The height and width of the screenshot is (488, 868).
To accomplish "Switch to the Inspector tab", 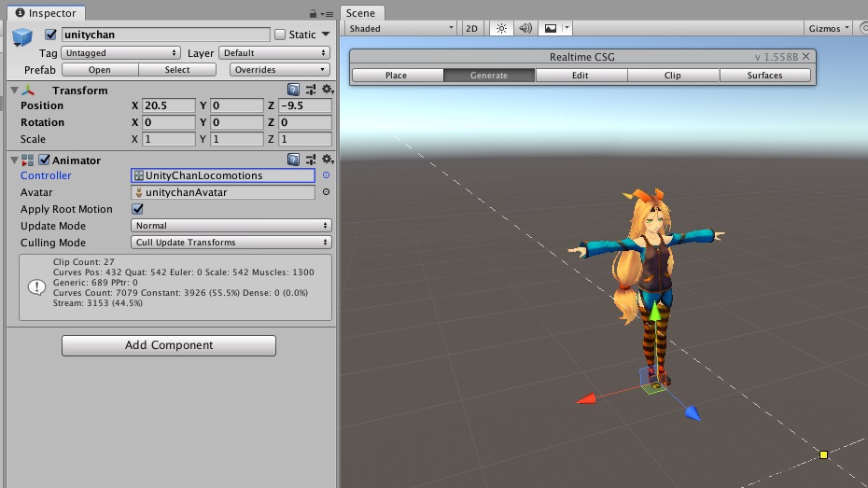I will click(46, 13).
